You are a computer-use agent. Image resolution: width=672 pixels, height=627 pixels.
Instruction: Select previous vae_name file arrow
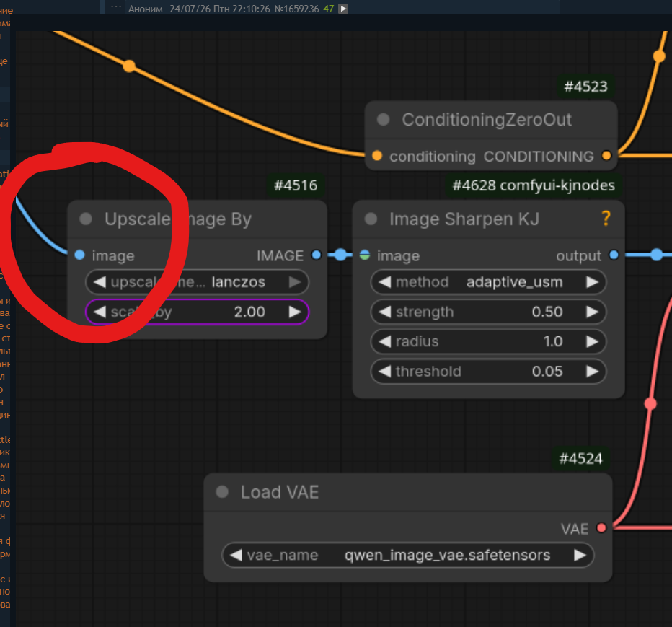coord(236,555)
